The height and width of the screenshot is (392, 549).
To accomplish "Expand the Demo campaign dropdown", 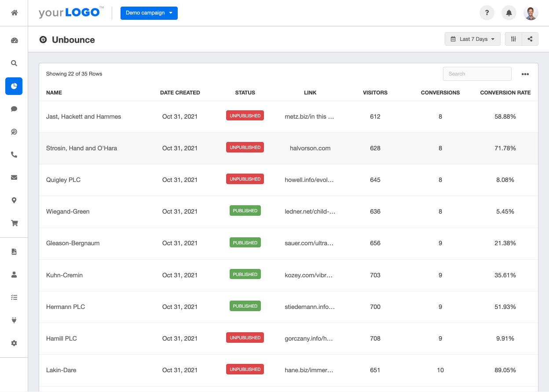I will 149,13.
